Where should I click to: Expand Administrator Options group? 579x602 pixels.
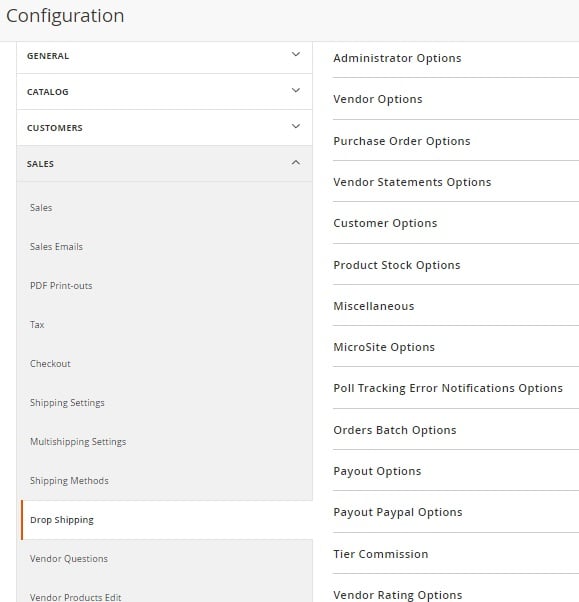[x=397, y=58]
